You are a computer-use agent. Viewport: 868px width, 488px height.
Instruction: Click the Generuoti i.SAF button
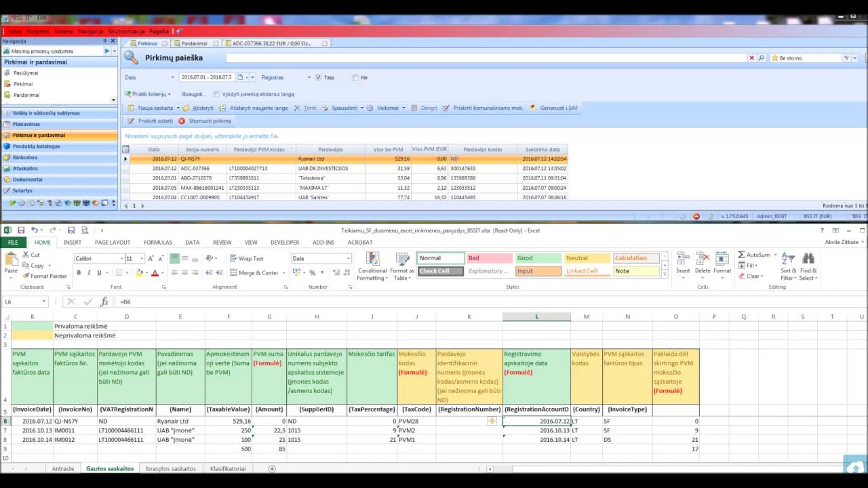[x=553, y=108]
